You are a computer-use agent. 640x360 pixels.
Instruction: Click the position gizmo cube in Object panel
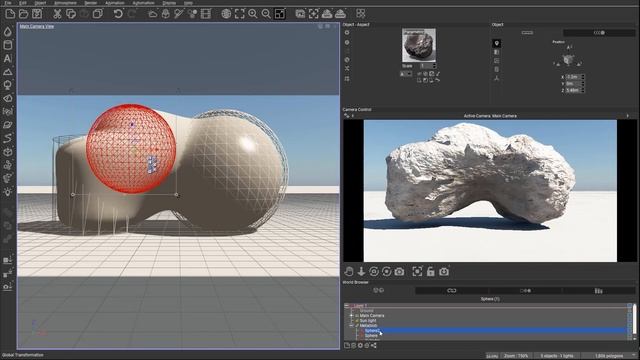[x=568, y=60]
